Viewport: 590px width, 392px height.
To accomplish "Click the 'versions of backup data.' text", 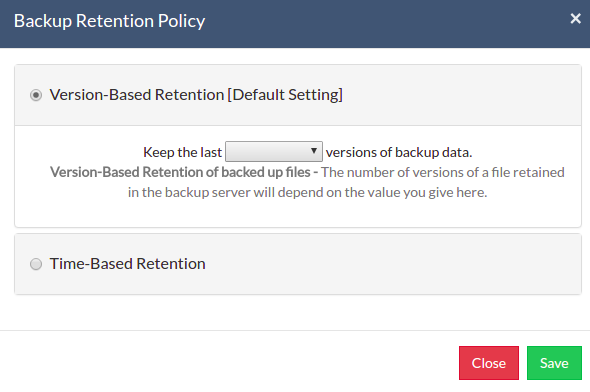I will pos(399,152).
